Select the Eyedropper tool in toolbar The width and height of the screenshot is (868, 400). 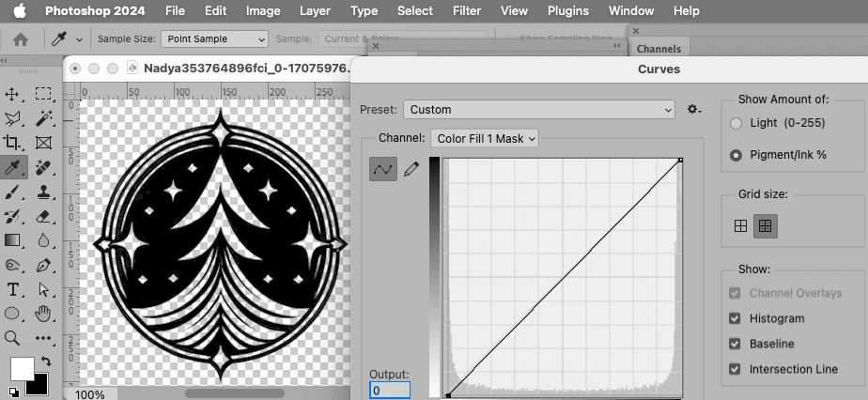click(11, 167)
